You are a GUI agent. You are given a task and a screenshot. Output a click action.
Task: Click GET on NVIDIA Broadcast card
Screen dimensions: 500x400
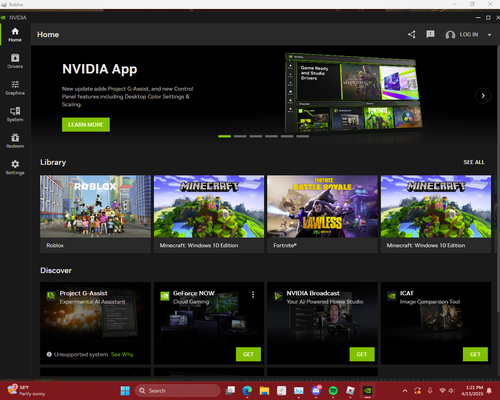coord(362,354)
